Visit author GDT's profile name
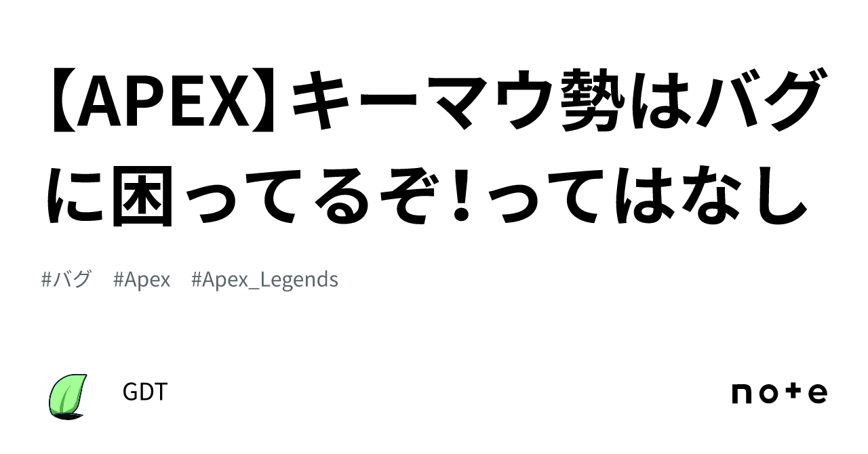Screen dimensions: 868x454 tap(145, 392)
